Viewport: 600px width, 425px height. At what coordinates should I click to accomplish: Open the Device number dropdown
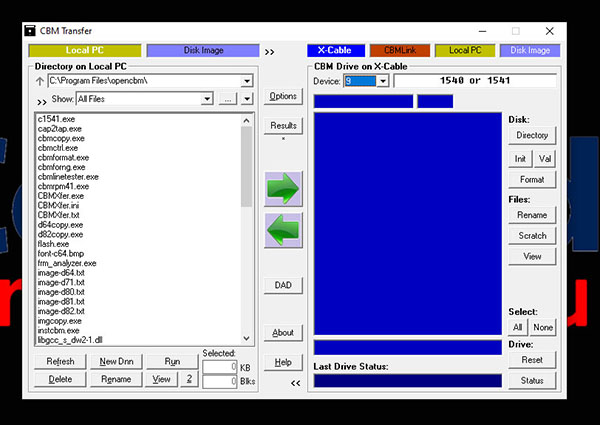(382, 81)
